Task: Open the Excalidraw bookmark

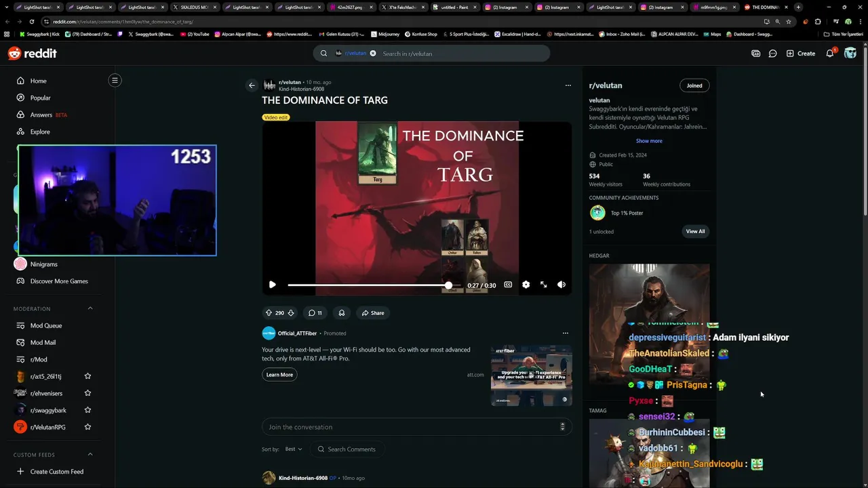Action: [517, 34]
